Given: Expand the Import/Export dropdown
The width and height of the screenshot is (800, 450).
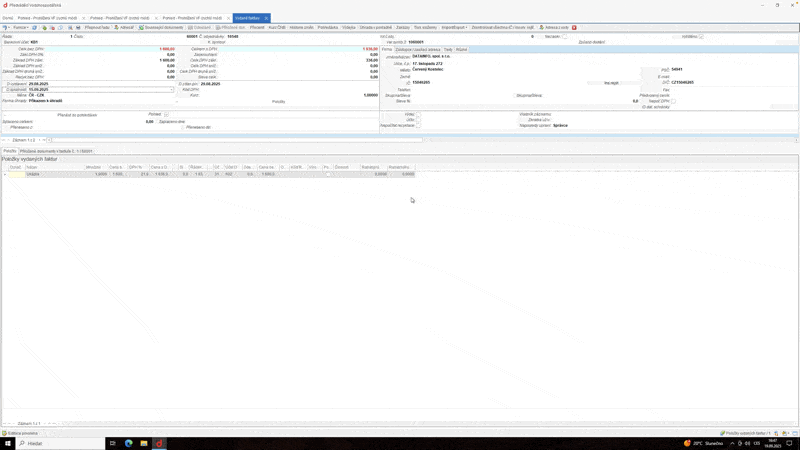Looking at the screenshot, I should pos(454,28).
